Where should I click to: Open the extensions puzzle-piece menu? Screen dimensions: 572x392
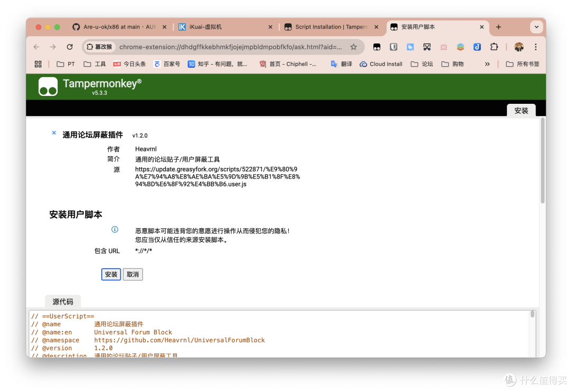point(494,47)
